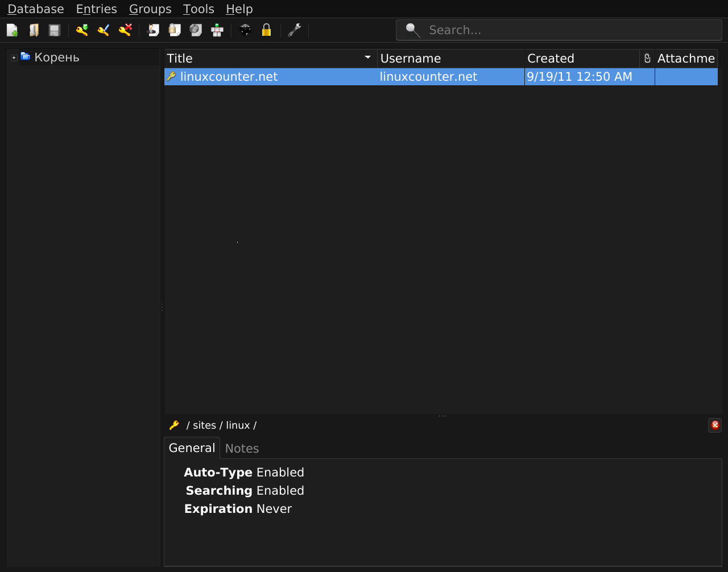The height and width of the screenshot is (572, 728).
Task: Open the entry URL in browser
Action: point(196,30)
